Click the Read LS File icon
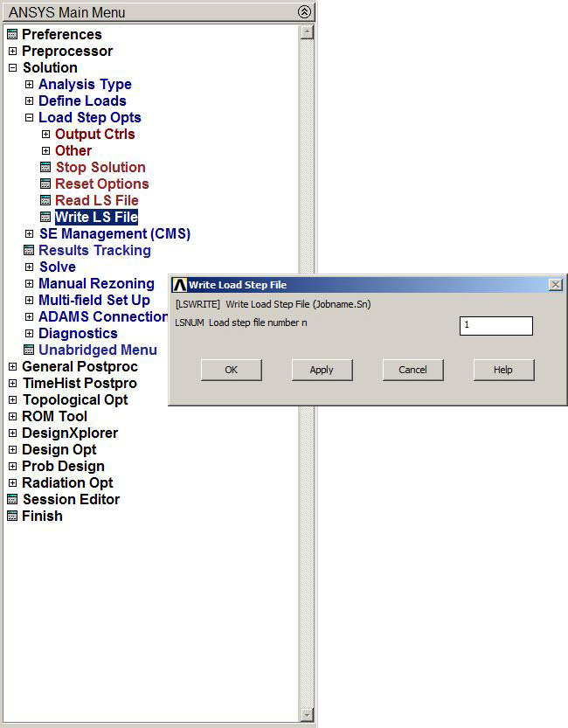 click(45, 201)
